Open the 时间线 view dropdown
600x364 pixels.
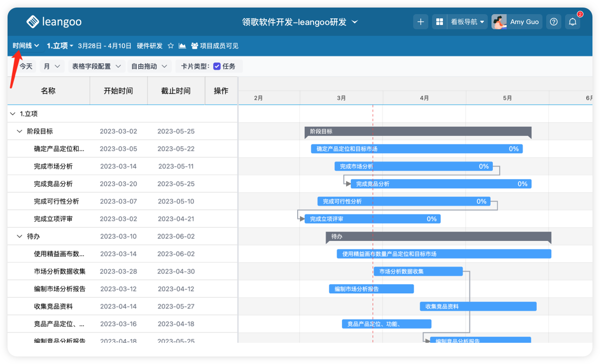coord(26,46)
